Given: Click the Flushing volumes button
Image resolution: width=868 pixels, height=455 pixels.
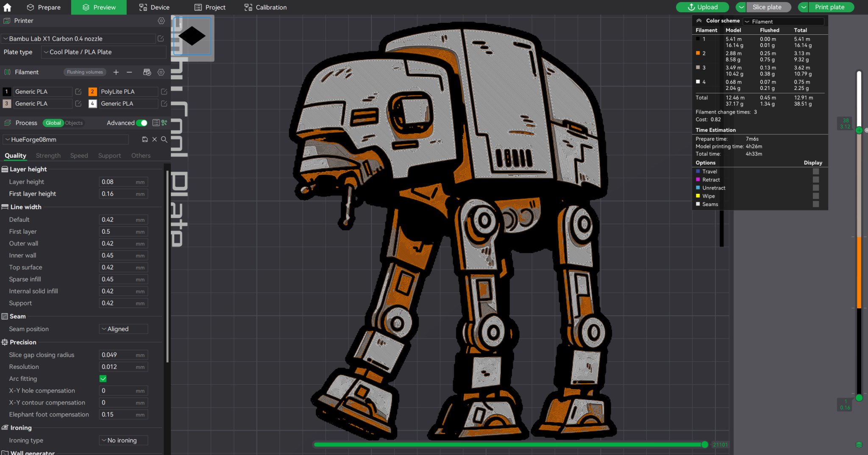Looking at the screenshot, I should pos(84,72).
